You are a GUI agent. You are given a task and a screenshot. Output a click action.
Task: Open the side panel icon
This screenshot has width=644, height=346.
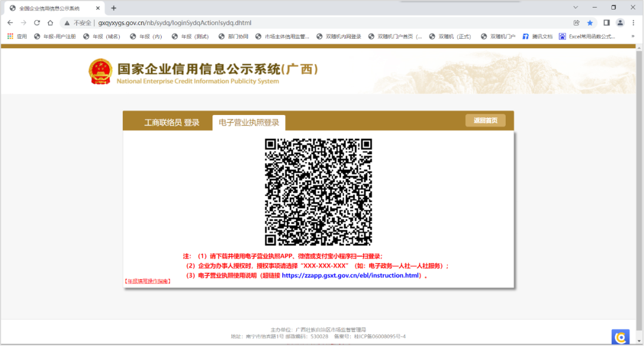coord(606,23)
